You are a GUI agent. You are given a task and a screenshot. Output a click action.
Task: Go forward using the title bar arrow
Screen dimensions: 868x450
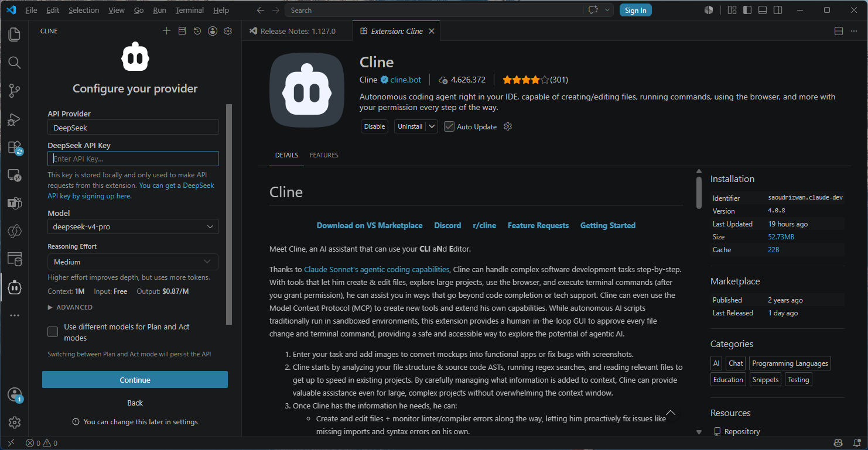tap(276, 10)
